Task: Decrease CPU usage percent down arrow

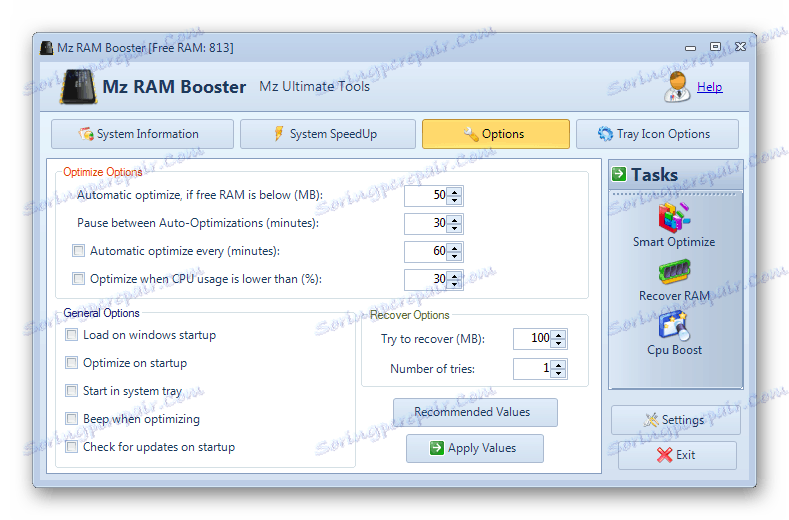Action: [454, 284]
